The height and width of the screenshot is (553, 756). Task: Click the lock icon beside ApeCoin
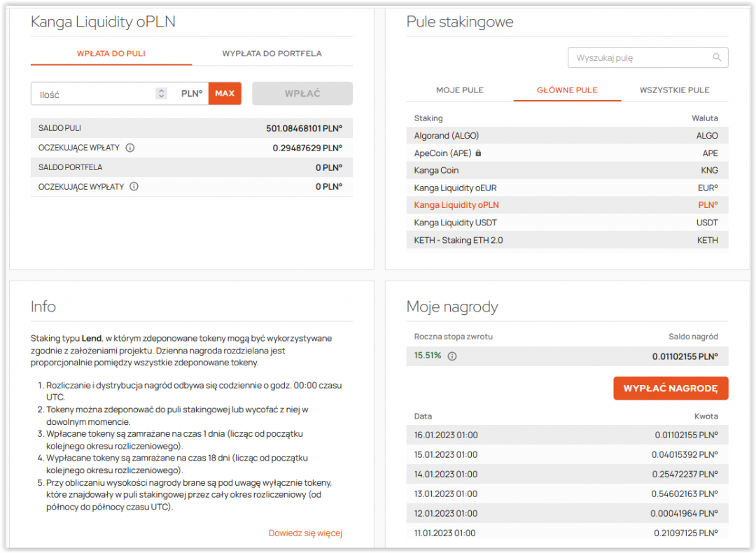(x=479, y=153)
